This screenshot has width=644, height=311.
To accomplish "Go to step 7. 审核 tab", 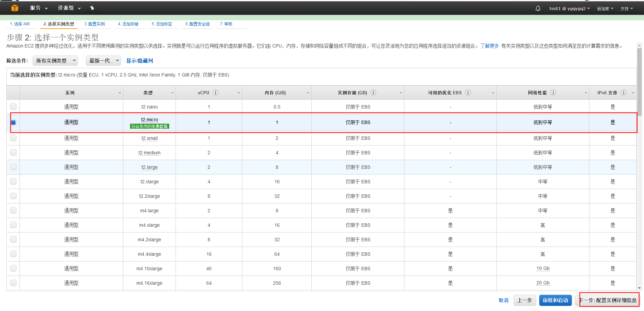I will pyautogui.click(x=226, y=24).
